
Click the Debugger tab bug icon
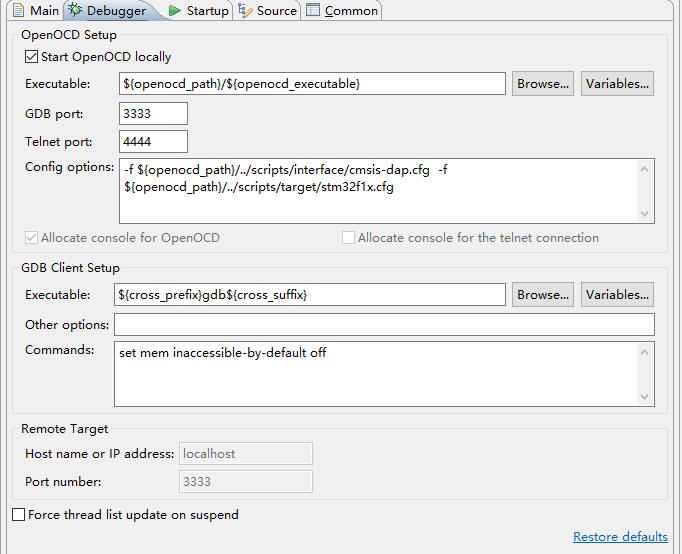point(76,11)
